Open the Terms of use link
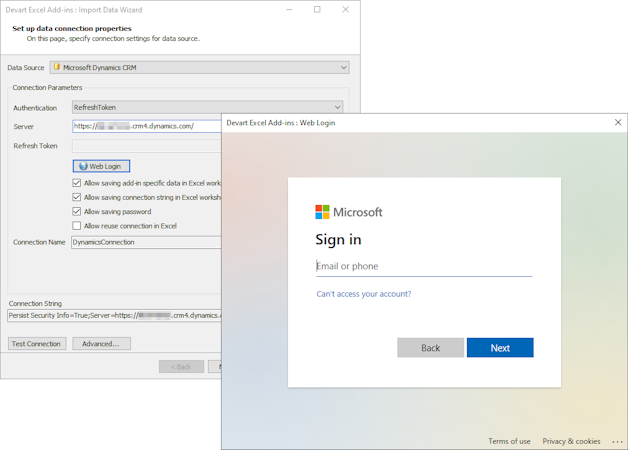Screen dimensions: 628x450 509,441
